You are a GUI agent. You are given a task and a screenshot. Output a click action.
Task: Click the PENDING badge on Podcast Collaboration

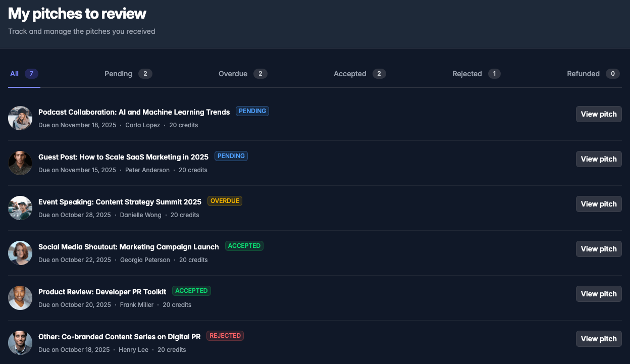pyautogui.click(x=252, y=111)
